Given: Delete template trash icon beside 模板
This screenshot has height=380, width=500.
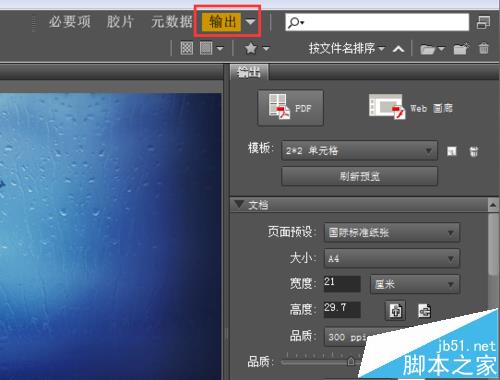Looking at the screenshot, I should coord(474,151).
